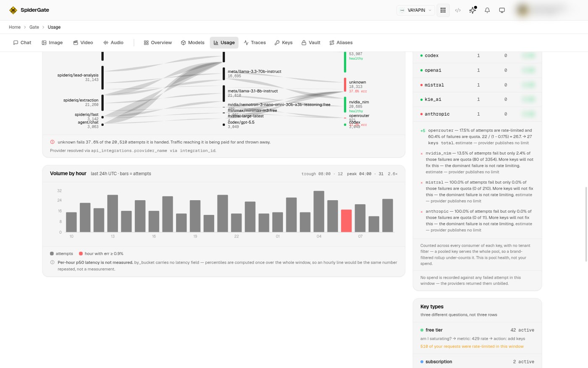
Task: Click the subscription key type row
Action: 478,362
